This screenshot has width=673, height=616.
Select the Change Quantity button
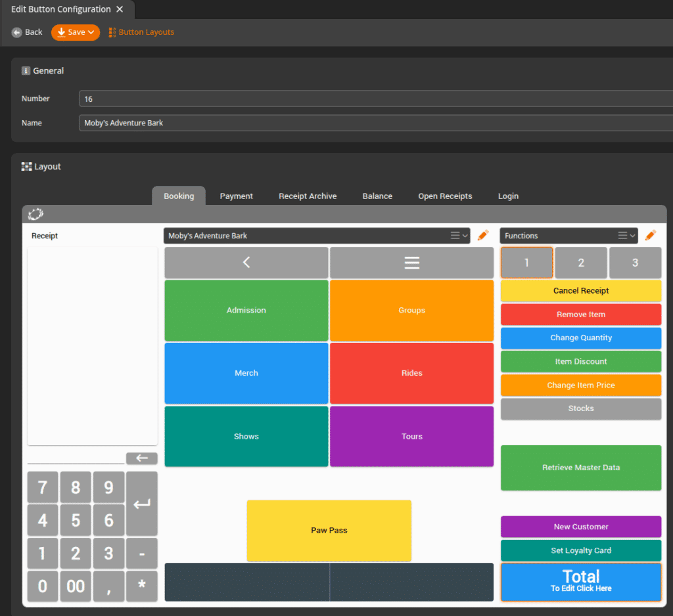(581, 338)
